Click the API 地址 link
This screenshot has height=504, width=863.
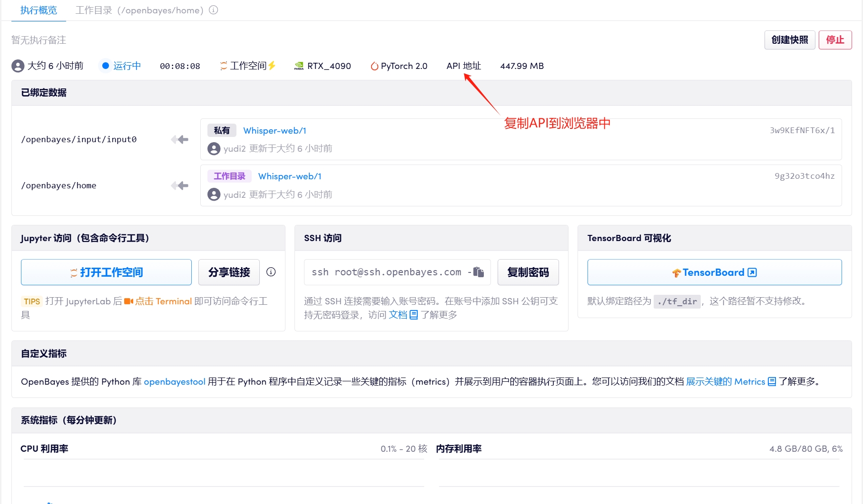[x=463, y=66]
